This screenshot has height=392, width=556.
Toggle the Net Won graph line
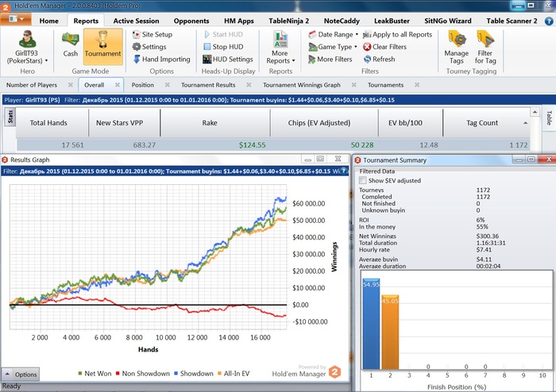click(95, 374)
